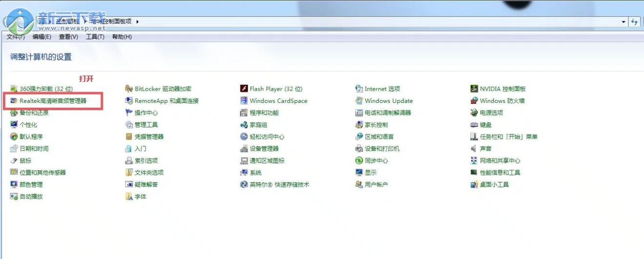Open the 键盘 settings link
The height and width of the screenshot is (259, 644).
click(486, 125)
